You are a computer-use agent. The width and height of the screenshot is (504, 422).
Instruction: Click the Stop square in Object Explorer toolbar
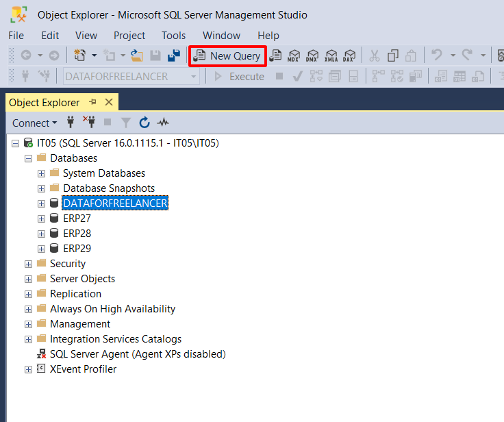coord(108,122)
